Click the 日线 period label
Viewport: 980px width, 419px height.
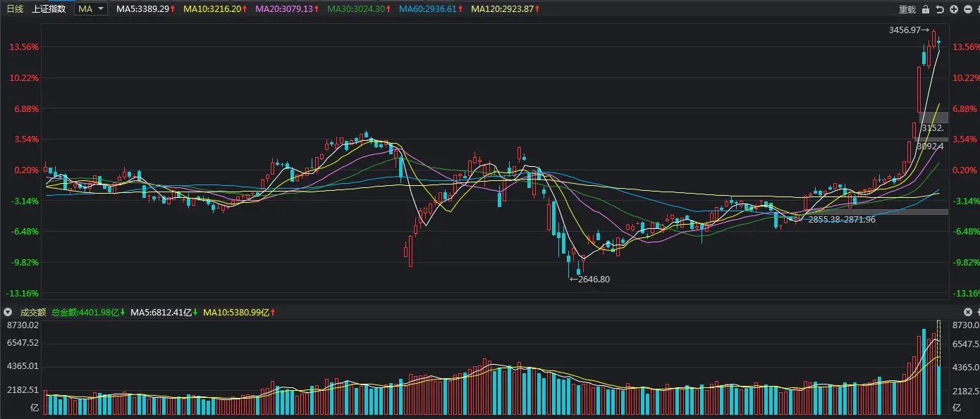point(15,8)
